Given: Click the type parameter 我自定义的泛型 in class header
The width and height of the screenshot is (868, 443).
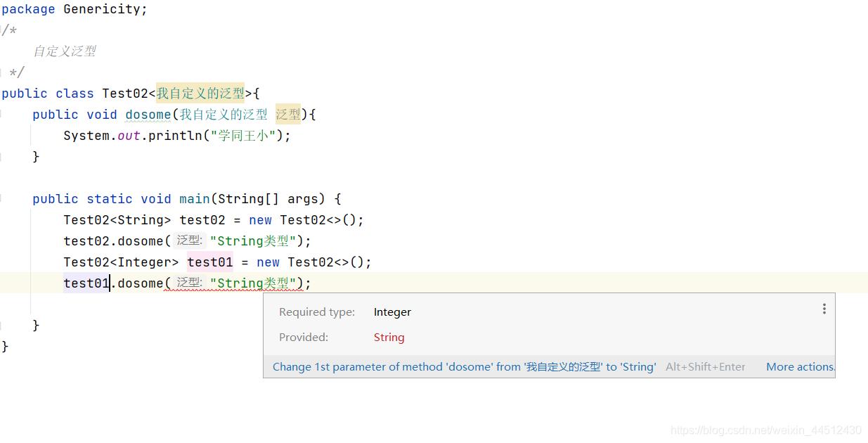Looking at the screenshot, I should tap(200, 94).
